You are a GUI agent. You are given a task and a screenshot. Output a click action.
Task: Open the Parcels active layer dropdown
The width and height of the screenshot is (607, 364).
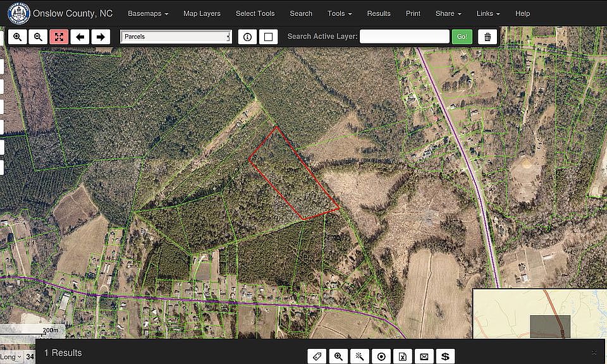click(x=176, y=37)
